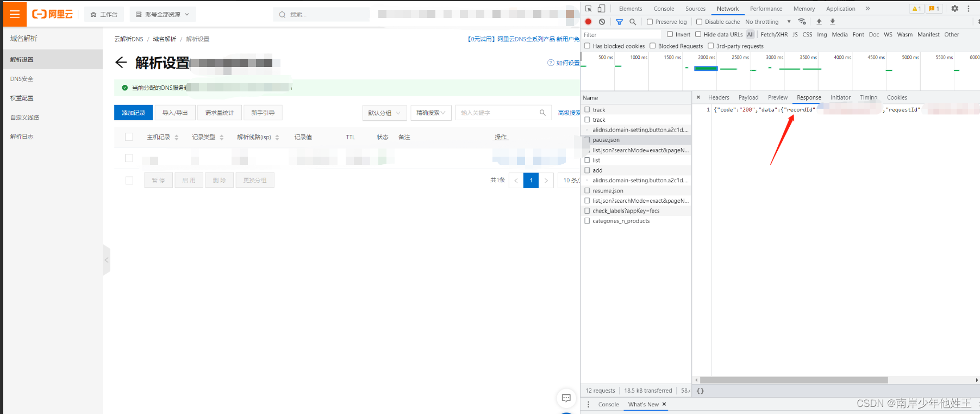
Task: Click 添加记录 button
Action: [134, 113]
